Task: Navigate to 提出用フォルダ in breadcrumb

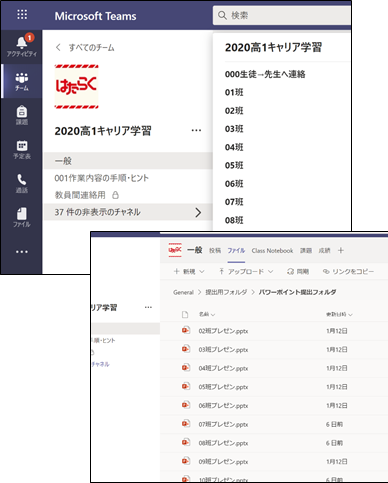Action: 226,292
